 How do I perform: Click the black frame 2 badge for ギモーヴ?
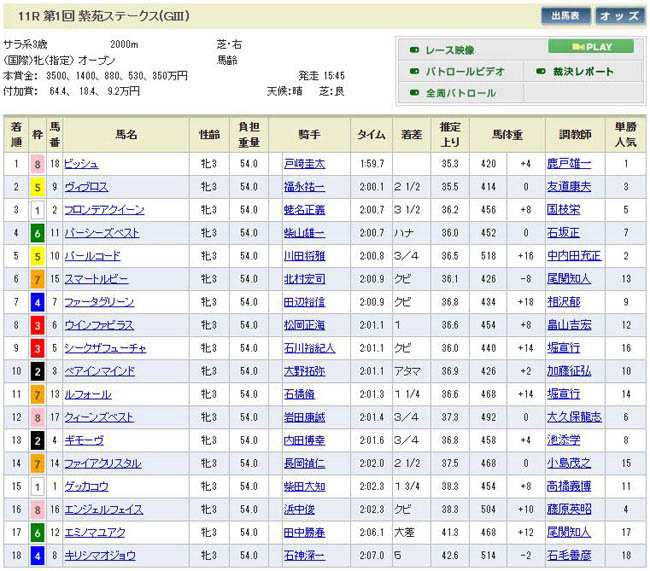tap(37, 440)
